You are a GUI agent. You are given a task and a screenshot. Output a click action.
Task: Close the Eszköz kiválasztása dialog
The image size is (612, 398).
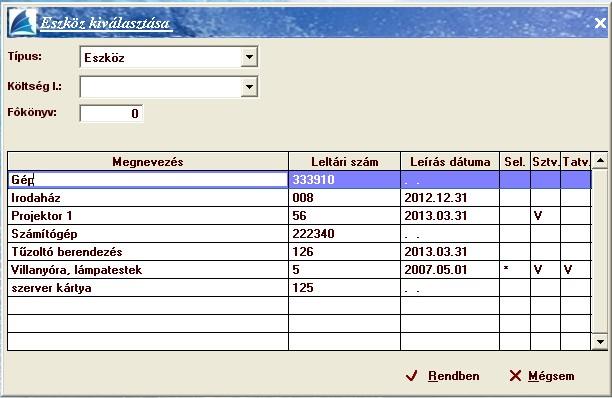coord(600,23)
